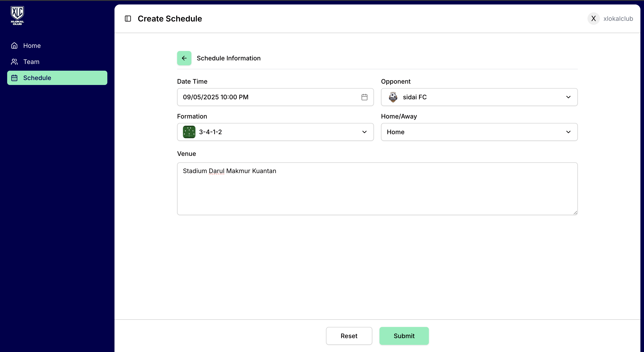Click inside the Venue text area

tap(377, 193)
